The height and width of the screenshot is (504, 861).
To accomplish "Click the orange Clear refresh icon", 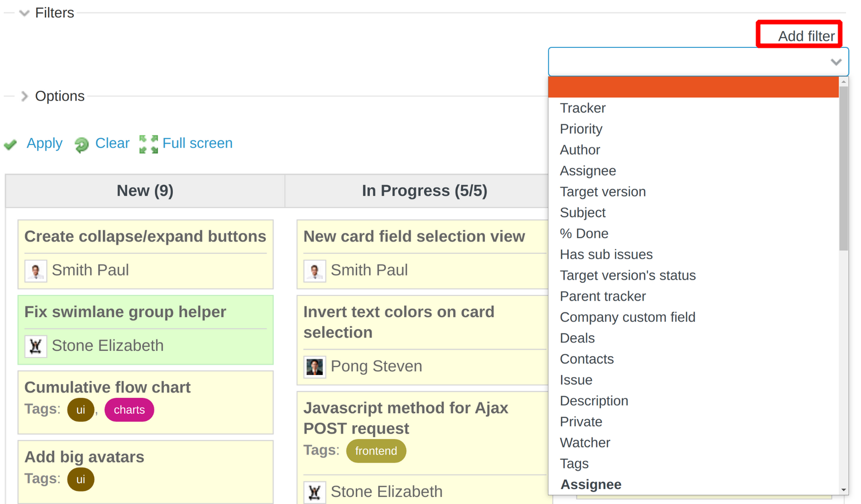I will [81, 144].
